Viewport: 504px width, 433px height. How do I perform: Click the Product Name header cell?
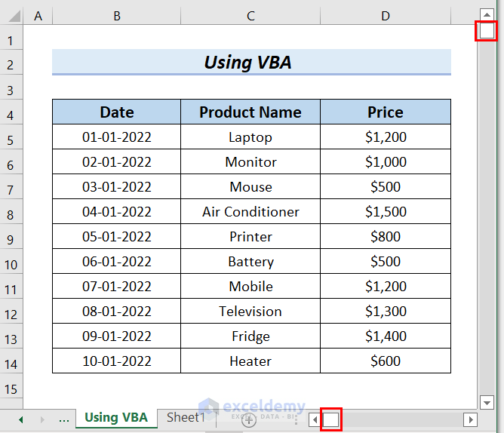coord(250,112)
